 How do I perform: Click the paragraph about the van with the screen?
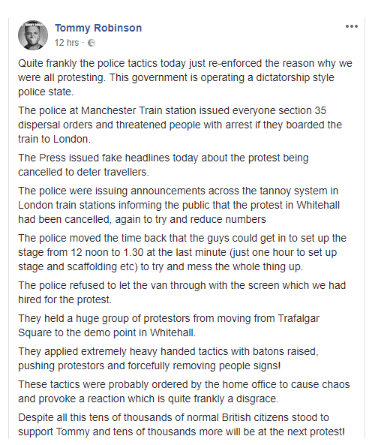tap(182, 292)
